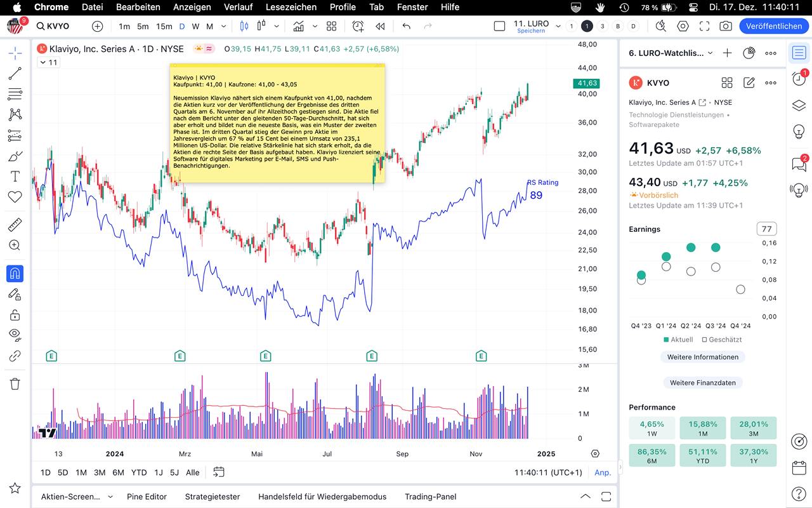
Task: Select the ruler measure tool
Action: [x=15, y=225]
